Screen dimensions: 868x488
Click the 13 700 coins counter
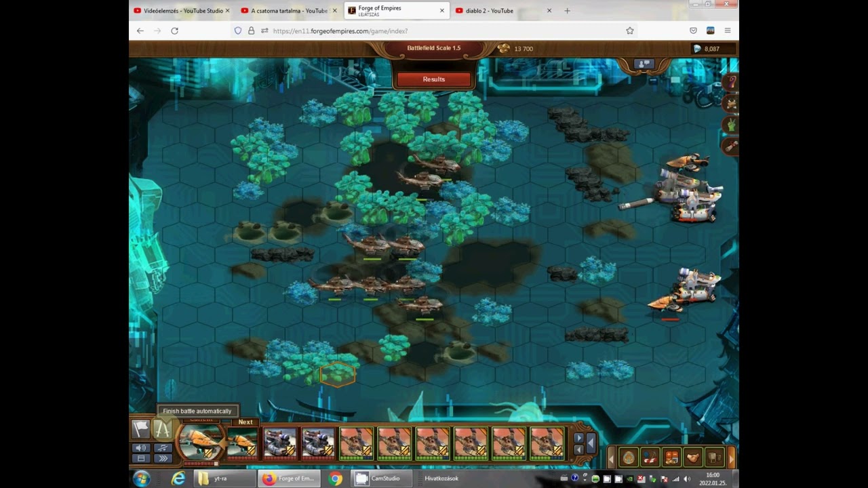(x=516, y=49)
